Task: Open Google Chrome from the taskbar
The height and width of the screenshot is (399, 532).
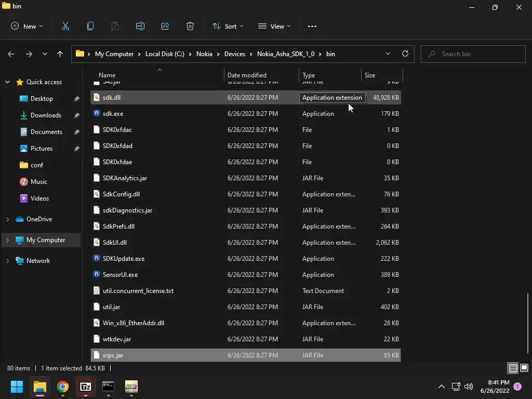Action: tap(63, 387)
